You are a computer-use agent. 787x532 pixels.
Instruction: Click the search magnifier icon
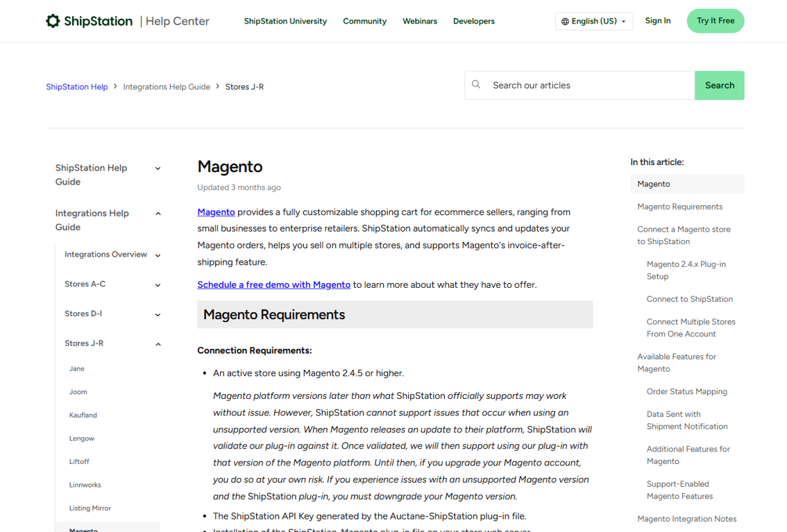click(476, 85)
